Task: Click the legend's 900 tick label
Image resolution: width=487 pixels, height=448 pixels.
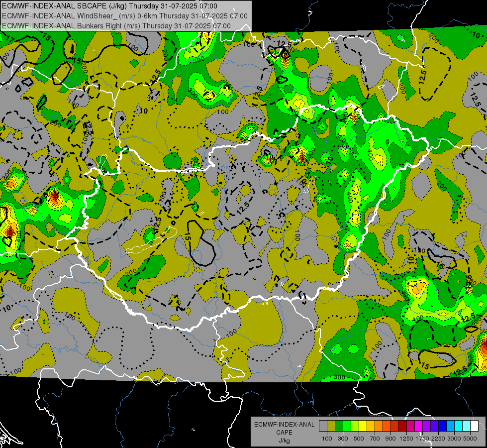Action: 390,439
